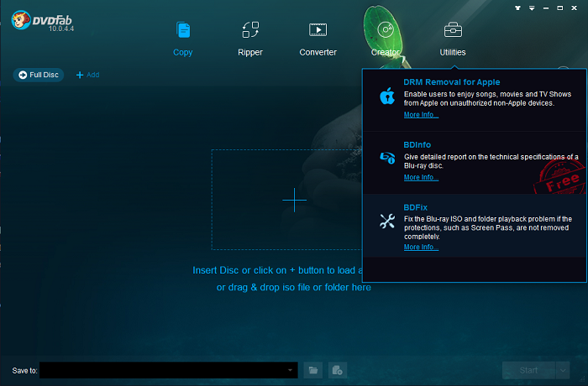Screen dimensions: 588x386
Task: Select the BDInfo utility title
Action: 417,144
